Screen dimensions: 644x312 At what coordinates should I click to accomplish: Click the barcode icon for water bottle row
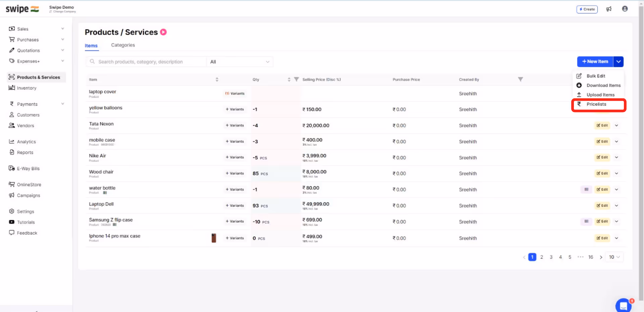tap(586, 190)
